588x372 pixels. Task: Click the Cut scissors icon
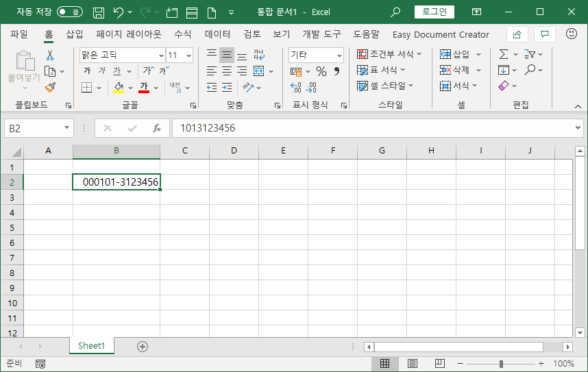50,55
